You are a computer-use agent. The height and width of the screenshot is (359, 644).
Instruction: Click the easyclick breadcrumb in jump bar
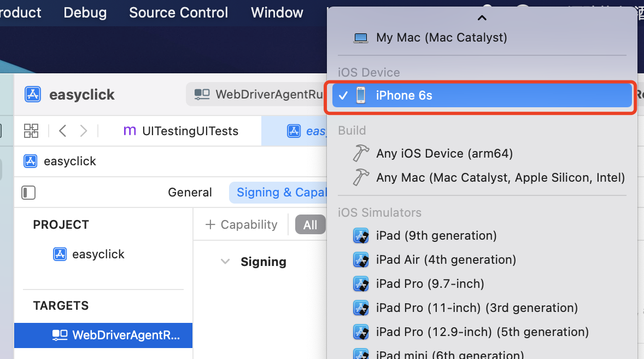[60, 161]
